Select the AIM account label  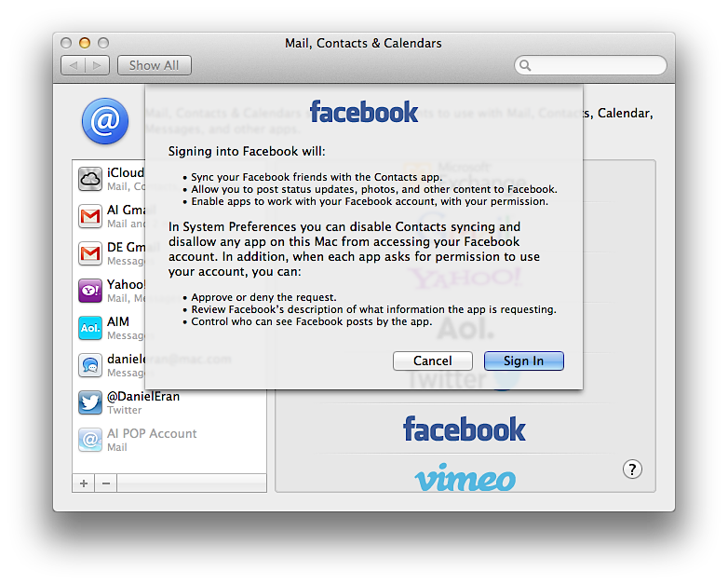tap(118, 321)
